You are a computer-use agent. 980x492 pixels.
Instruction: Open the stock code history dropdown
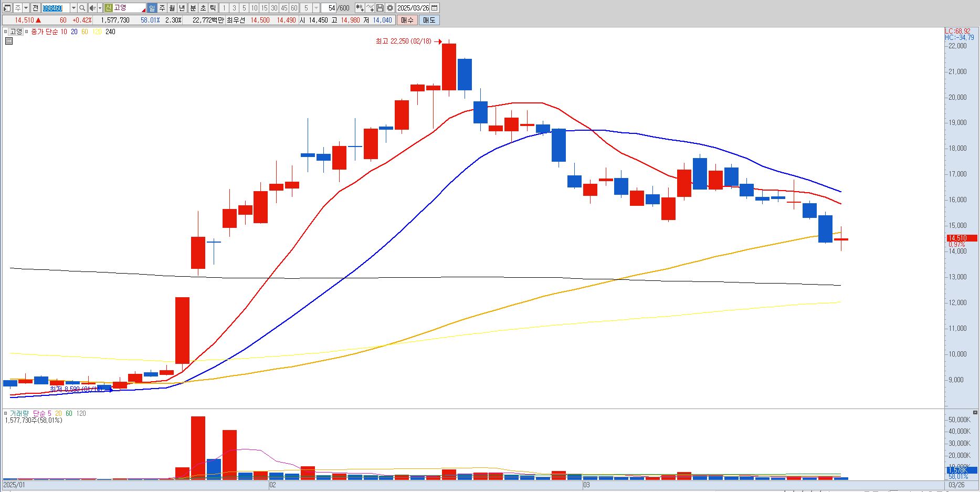pyautogui.click(x=73, y=8)
